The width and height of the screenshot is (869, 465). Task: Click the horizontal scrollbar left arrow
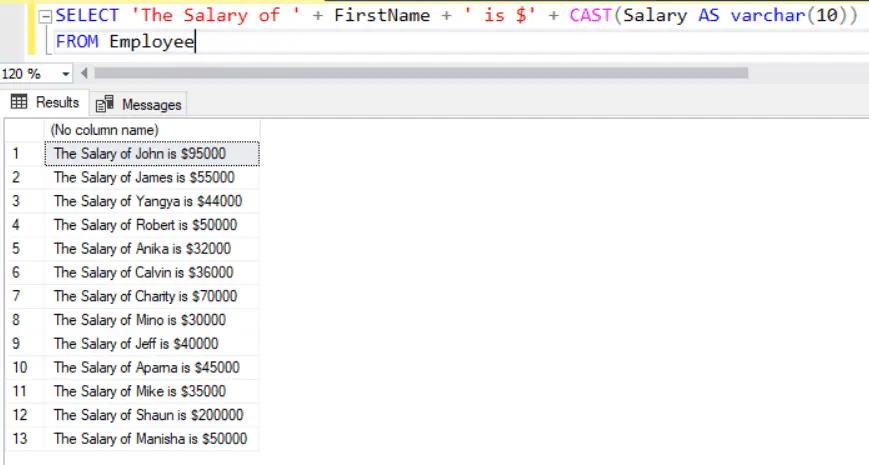pyautogui.click(x=84, y=74)
